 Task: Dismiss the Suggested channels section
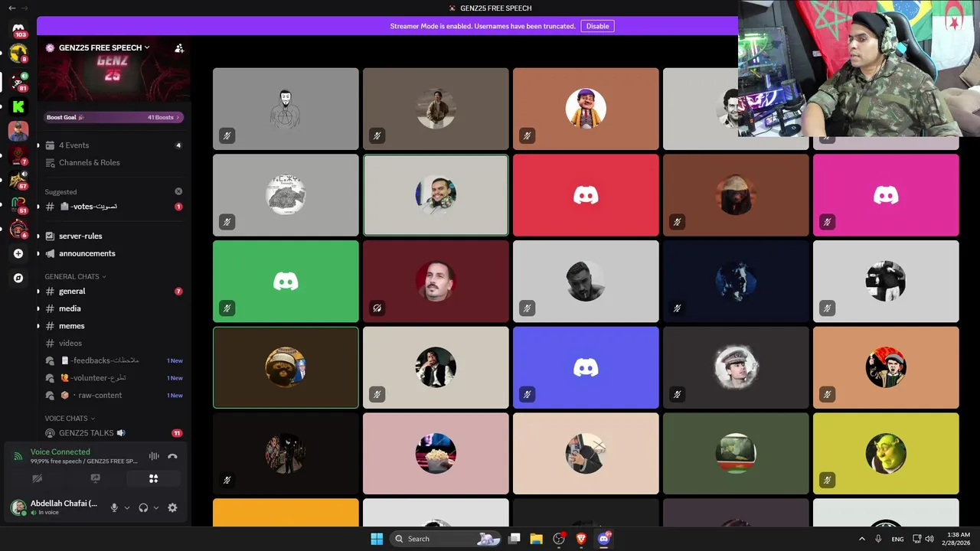tap(178, 191)
